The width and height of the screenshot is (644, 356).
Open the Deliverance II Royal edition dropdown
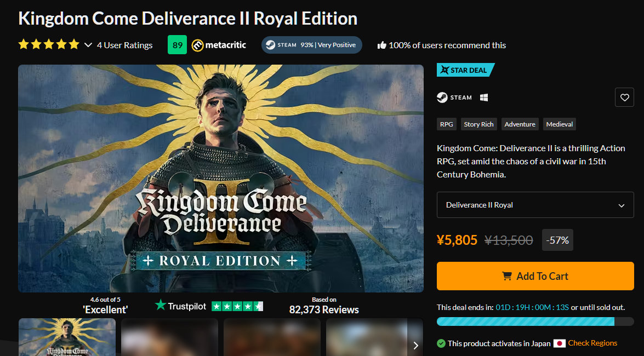(x=535, y=205)
